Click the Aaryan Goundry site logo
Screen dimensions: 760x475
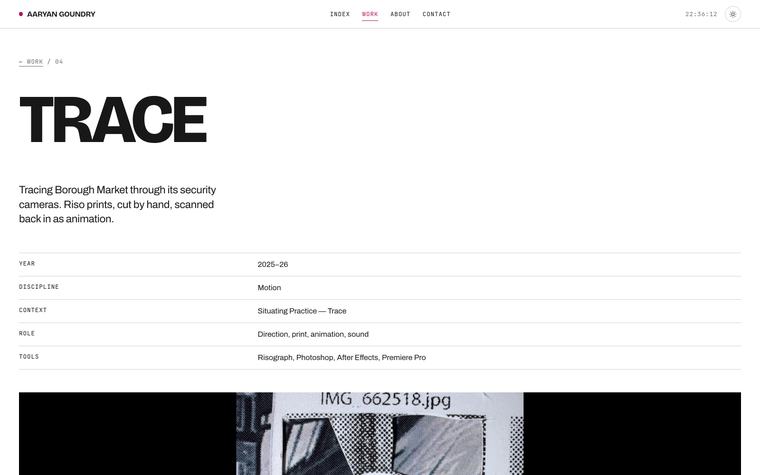coord(57,14)
